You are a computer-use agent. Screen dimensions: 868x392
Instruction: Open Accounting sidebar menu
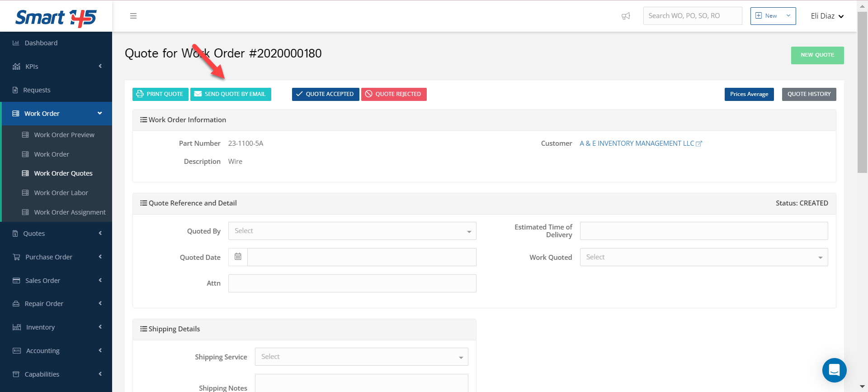(56, 351)
